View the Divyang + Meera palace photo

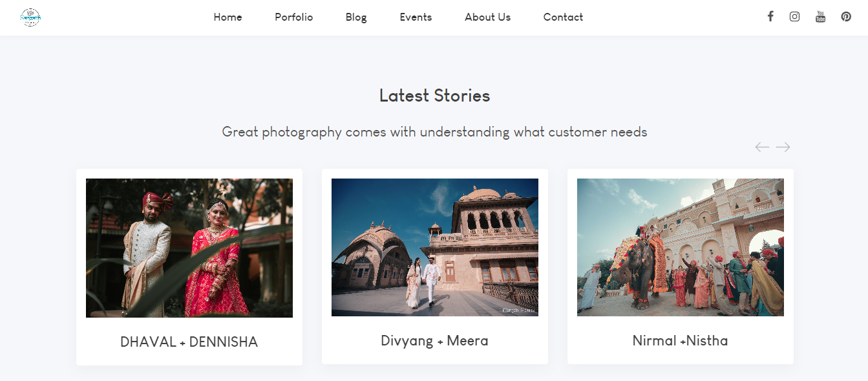(x=435, y=247)
